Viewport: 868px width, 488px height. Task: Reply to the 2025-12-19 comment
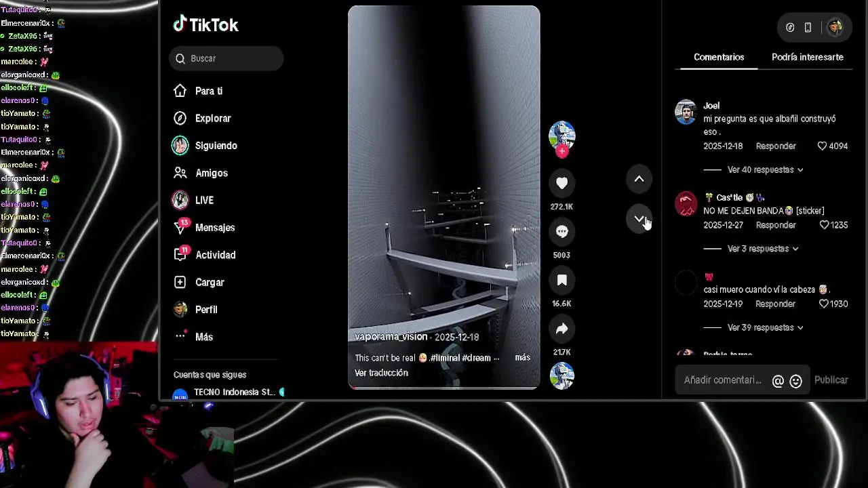pyautogui.click(x=775, y=304)
